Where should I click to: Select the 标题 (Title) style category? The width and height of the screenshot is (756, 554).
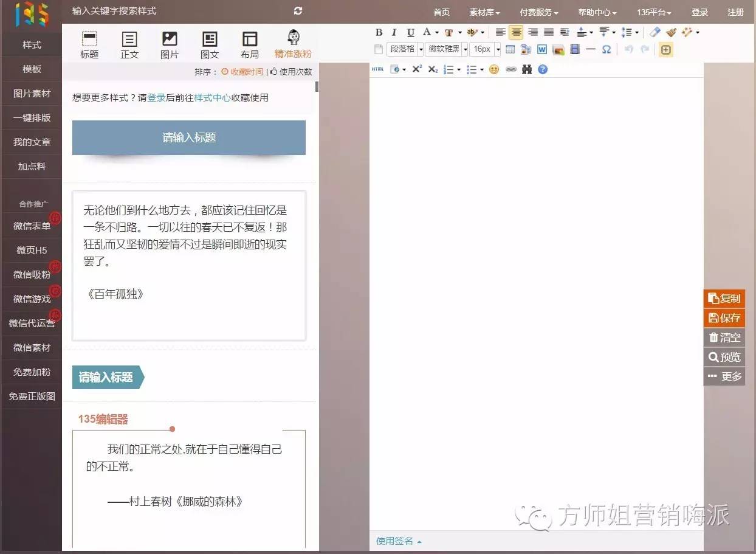tap(89, 44)
